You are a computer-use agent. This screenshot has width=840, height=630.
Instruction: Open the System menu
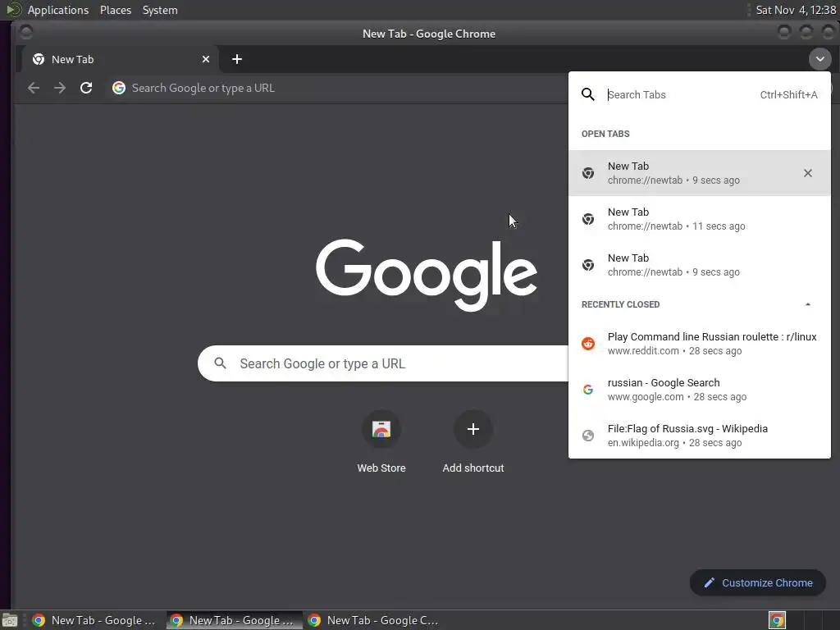tap(160, 10)
